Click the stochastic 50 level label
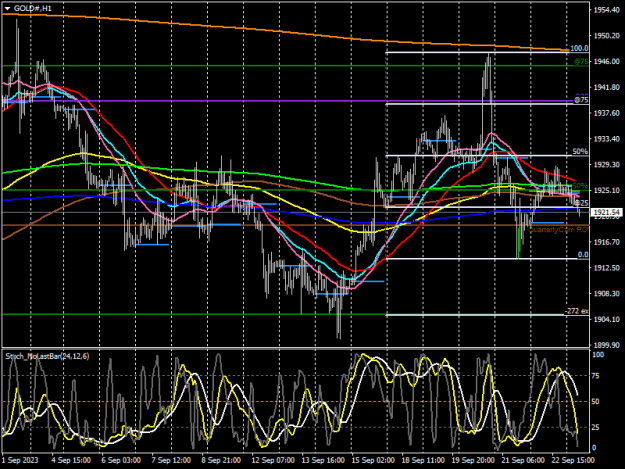The height and width of the screenshot is (469, 625). coord(596,402)
